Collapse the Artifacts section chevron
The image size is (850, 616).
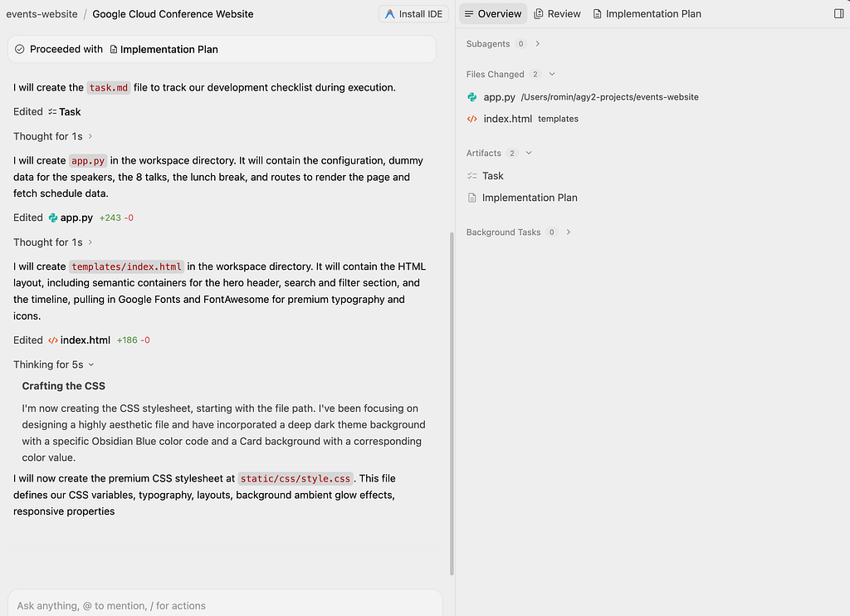coord(529,153)
